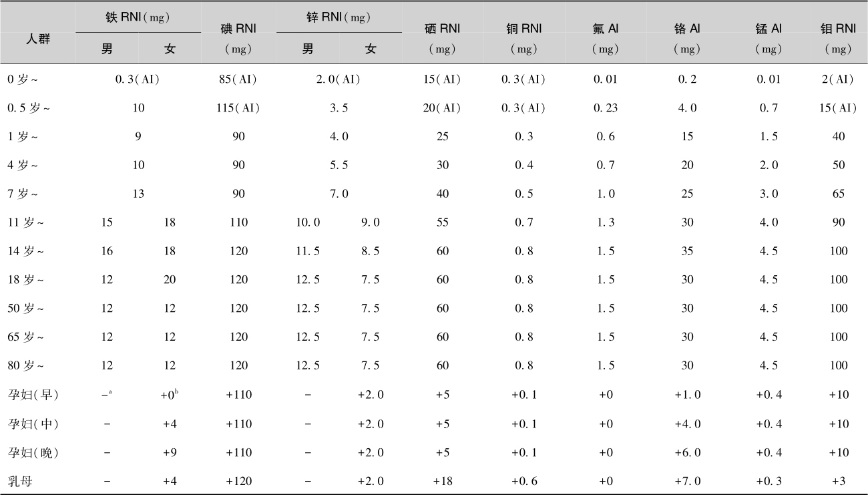Click the 锰 AI column header
This screenshot has height=495, width=868.
[x=768, y=29]
